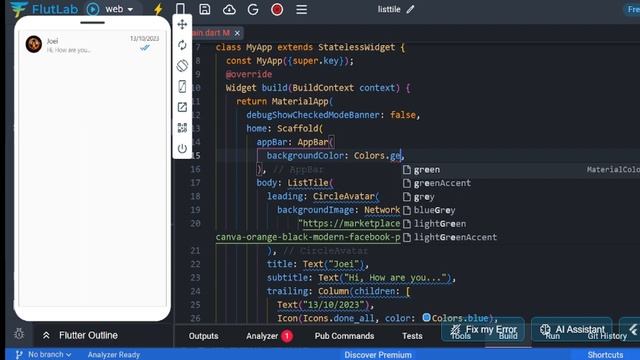The width and height of the screenshot is (640, 360).
Task: Open Shortcuts from status bar
Action: (605, 355)
